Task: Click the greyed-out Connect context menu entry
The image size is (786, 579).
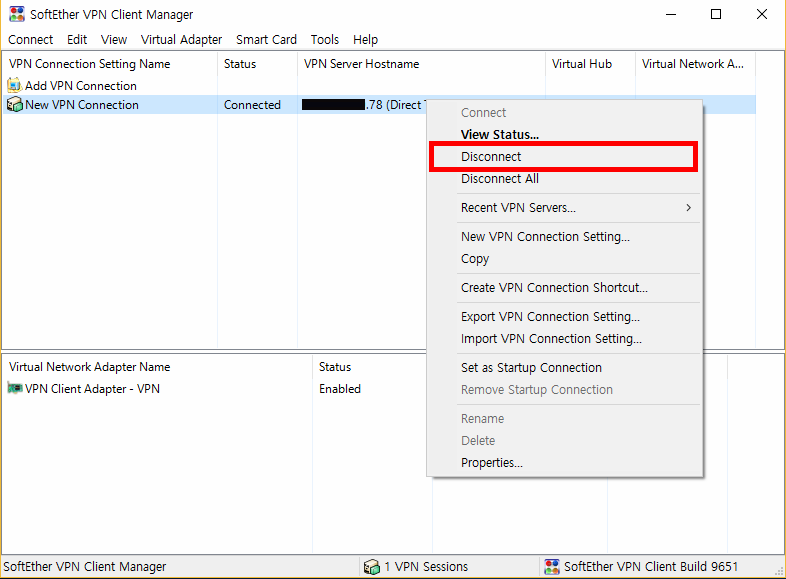Action: coord(564,112)
